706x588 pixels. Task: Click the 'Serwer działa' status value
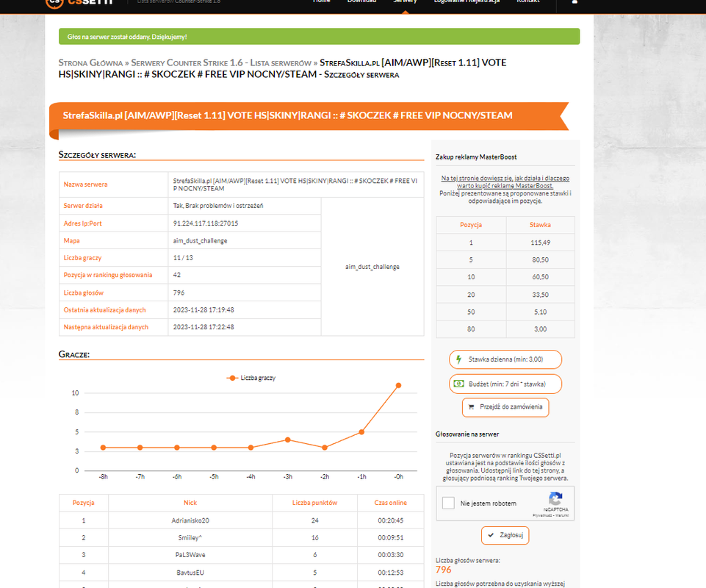click(x=218, y=206)
